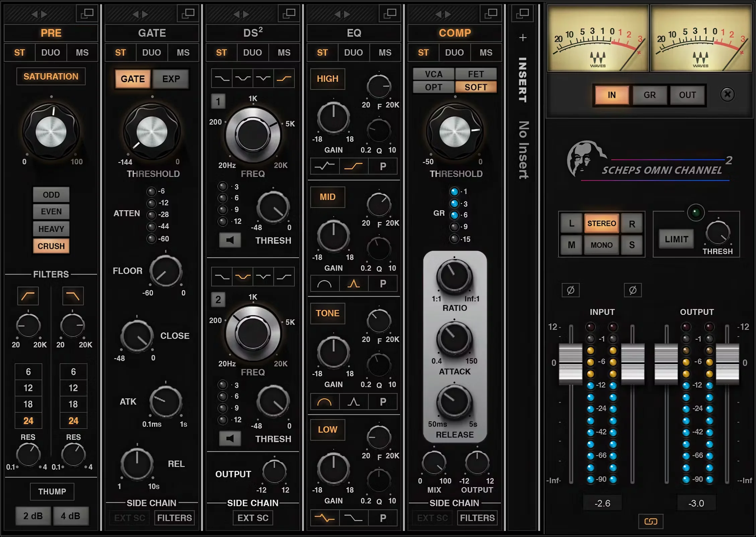Toggle output phase invert icon

[x=633, y=290]
